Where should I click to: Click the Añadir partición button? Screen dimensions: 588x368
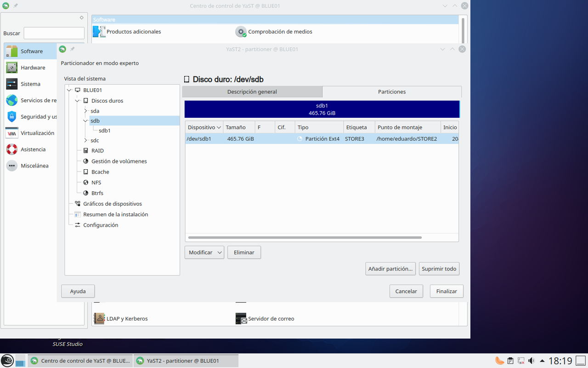(x=391, y=269)
